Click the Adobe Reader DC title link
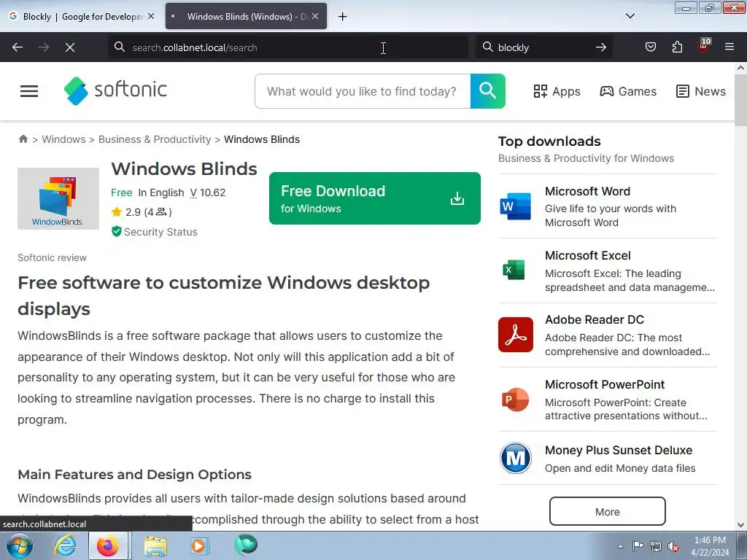 (594, 319)
